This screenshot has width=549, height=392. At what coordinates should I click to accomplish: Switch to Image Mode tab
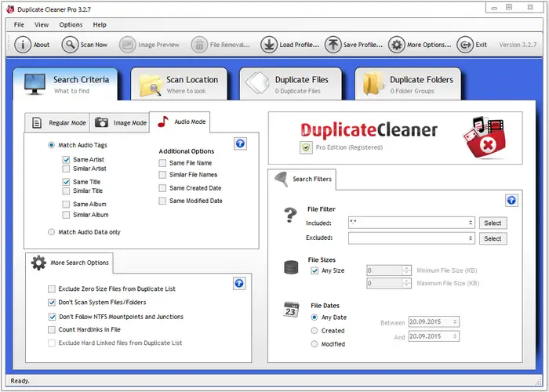(120, 123)
